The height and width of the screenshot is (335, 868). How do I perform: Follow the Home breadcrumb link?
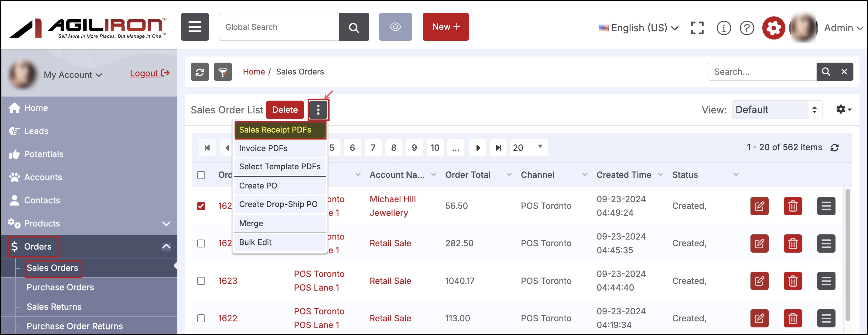point(254,72)
